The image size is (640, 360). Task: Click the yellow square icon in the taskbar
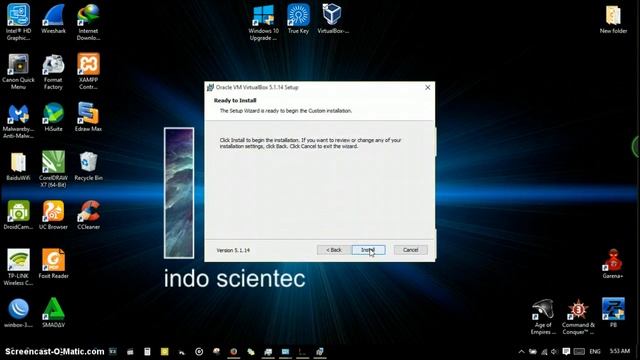164,351
